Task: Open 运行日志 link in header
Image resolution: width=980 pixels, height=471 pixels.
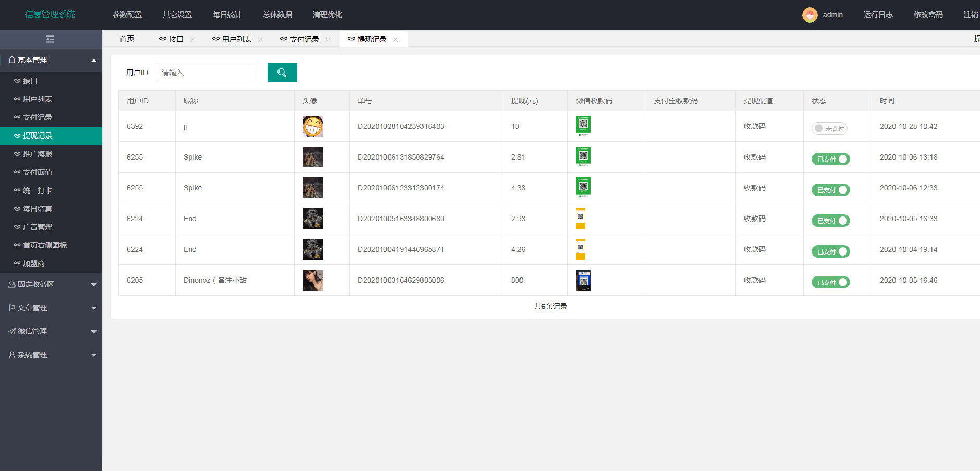Action: click(x=878, y=15)
